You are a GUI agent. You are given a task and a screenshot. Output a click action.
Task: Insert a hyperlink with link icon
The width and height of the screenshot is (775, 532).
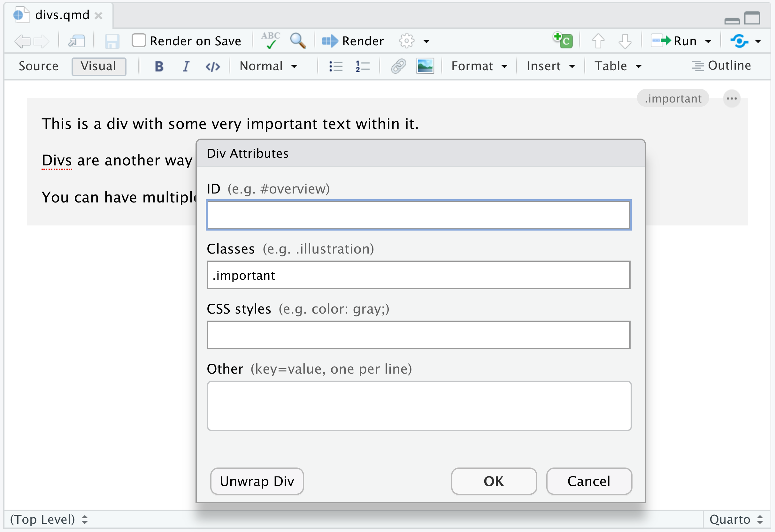tap(398, 66)
